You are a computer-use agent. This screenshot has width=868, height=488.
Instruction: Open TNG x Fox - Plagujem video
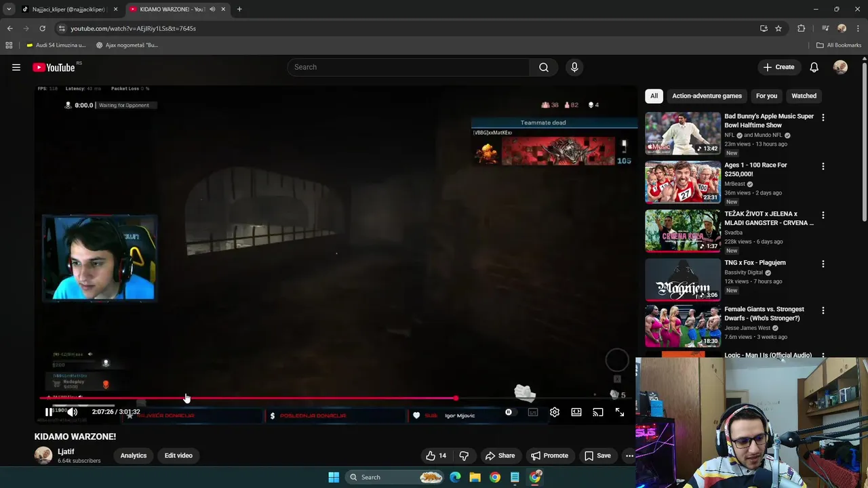(755, 262)
